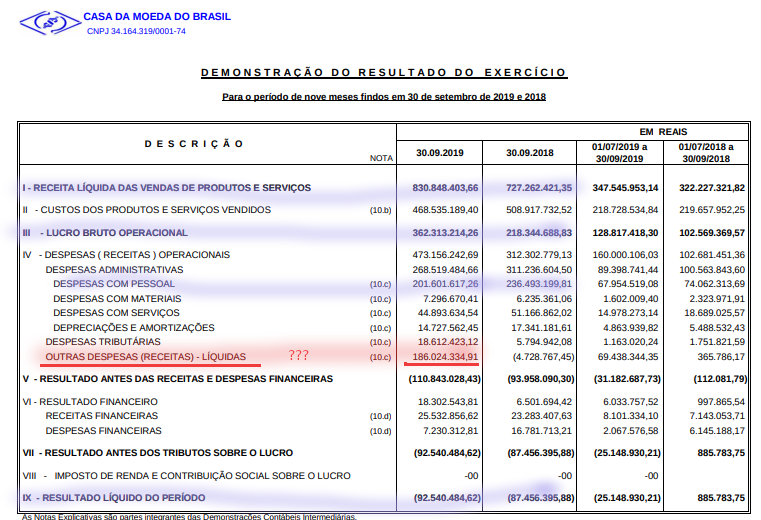This screenshot has height=520, width=761.
Task: Click the "NOTA" column label
Action: pyautogui.click(x=380, y=158)
